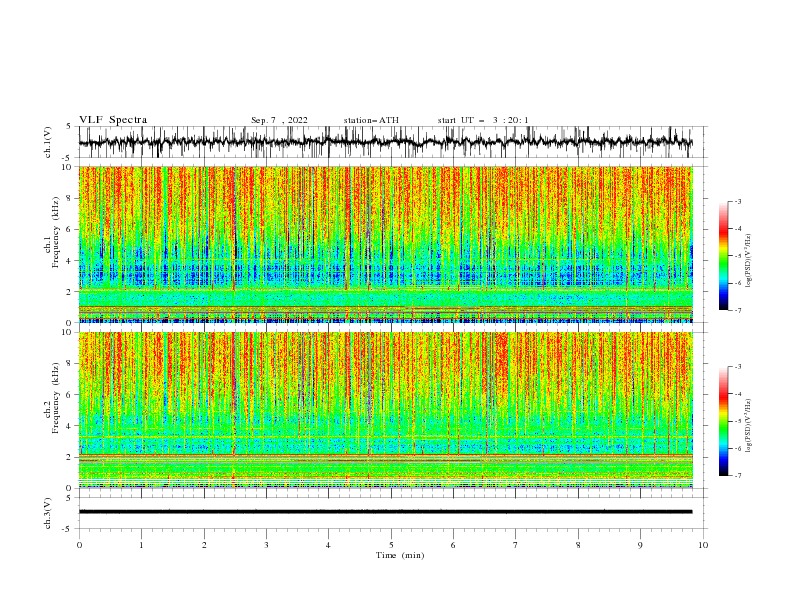The height and width of the screenshot is (612, 792).
Task: Click the 'ch.3(V)' waveform axis label
Action: pyautogui.click(x=48, y=513)
